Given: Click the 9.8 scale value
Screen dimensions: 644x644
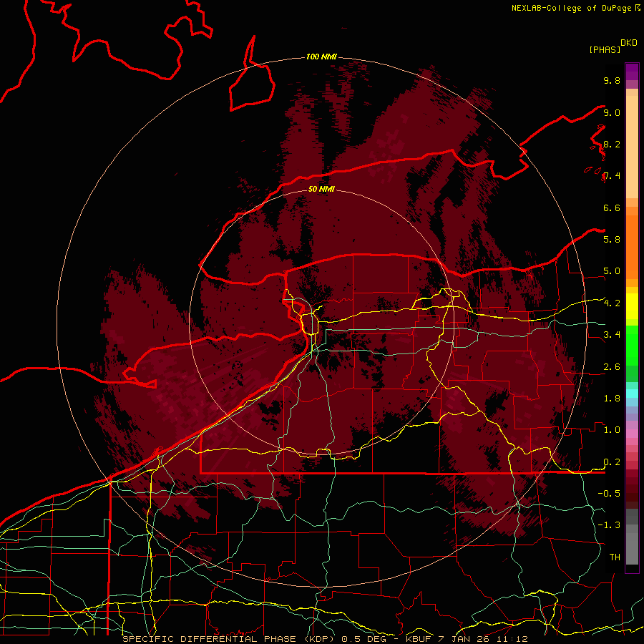Looking at the screenshot, I should pyautogui.click(x=612, y=81).
